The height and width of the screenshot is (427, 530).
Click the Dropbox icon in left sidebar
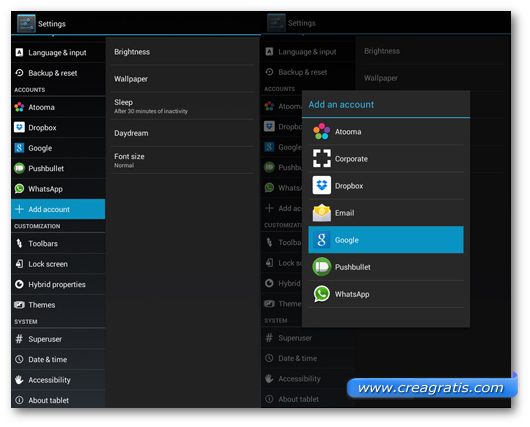[19, 127]
